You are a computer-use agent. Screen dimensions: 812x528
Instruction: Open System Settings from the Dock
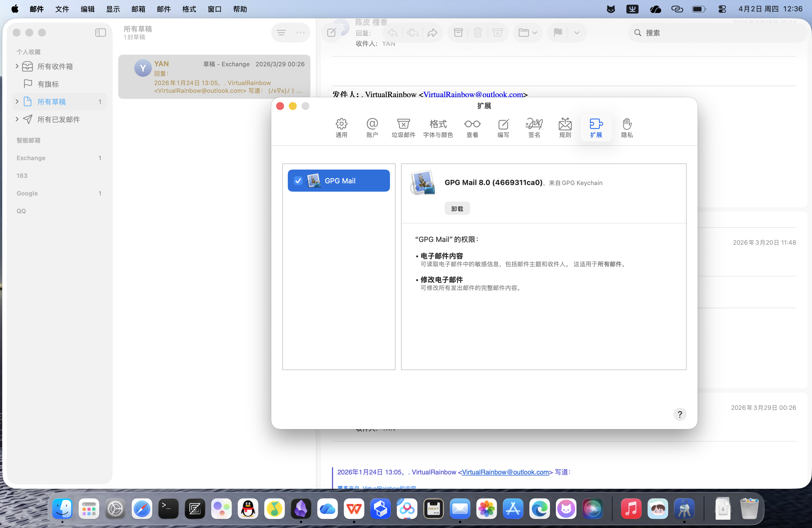[115, 509]
